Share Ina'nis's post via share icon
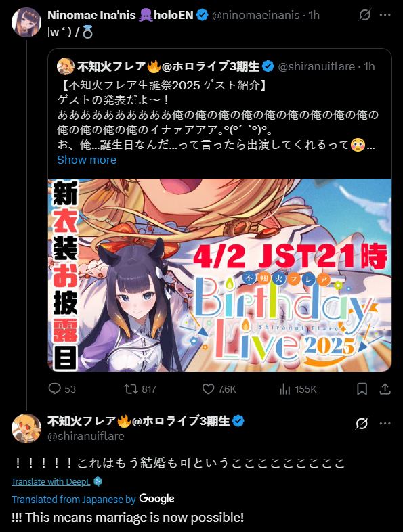The height and width of the screenshot is (532, 403). tap(385, 389)
